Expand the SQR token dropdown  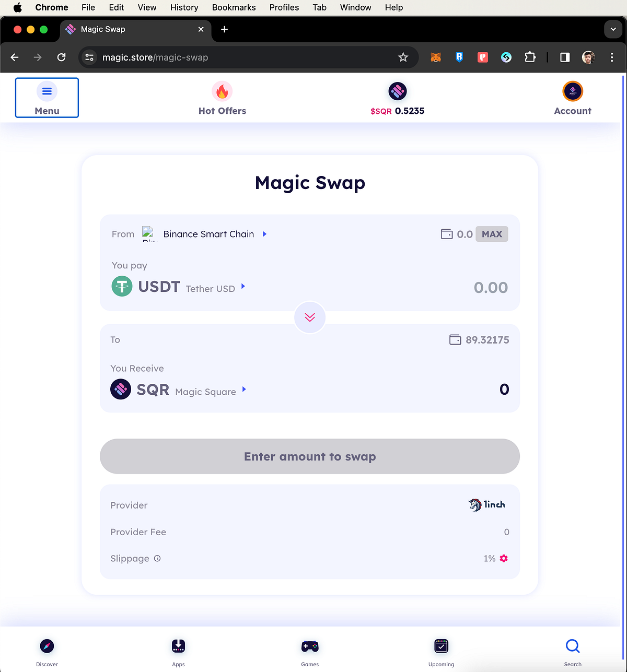(x=243, y=390)
